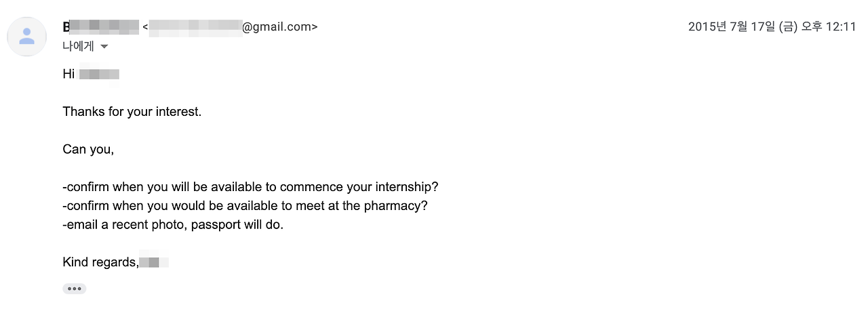Click the sender's profile avatar icon
The height and width of the screenshot is (311, 868).
(26, 37)
